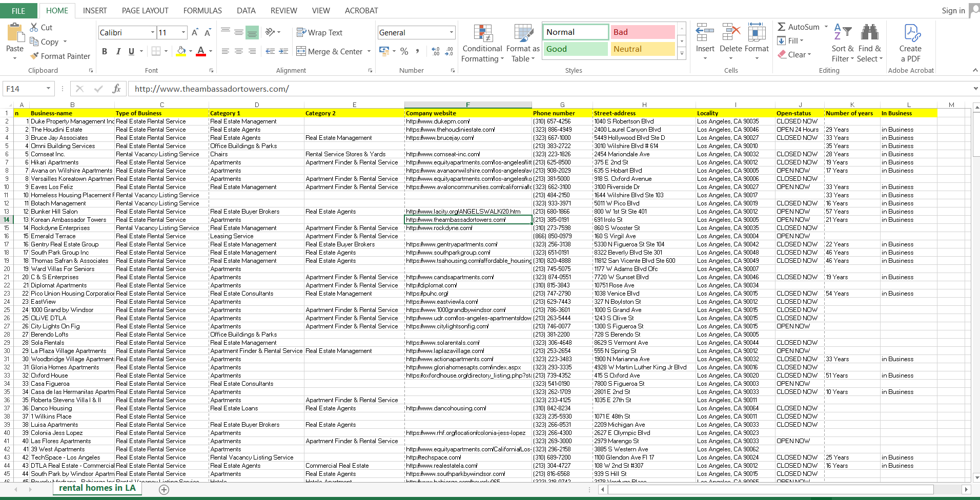Open Find & Select binoculars tool

[870, 42]
